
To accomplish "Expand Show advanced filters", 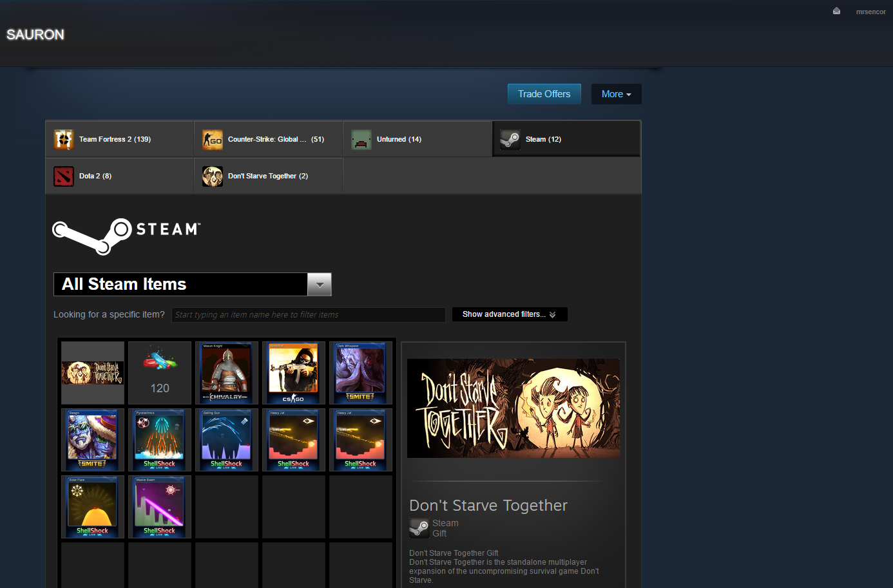I will click(510, 314).
